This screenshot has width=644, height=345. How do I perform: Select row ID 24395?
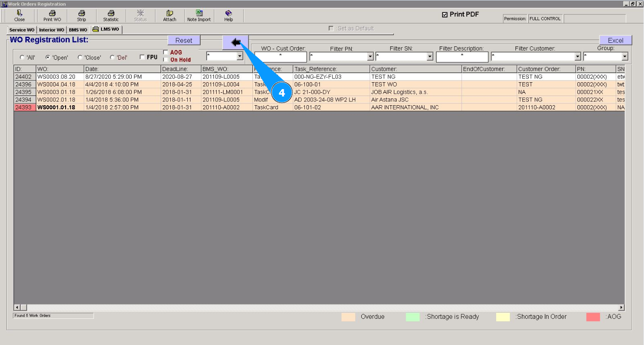(25, 92)
